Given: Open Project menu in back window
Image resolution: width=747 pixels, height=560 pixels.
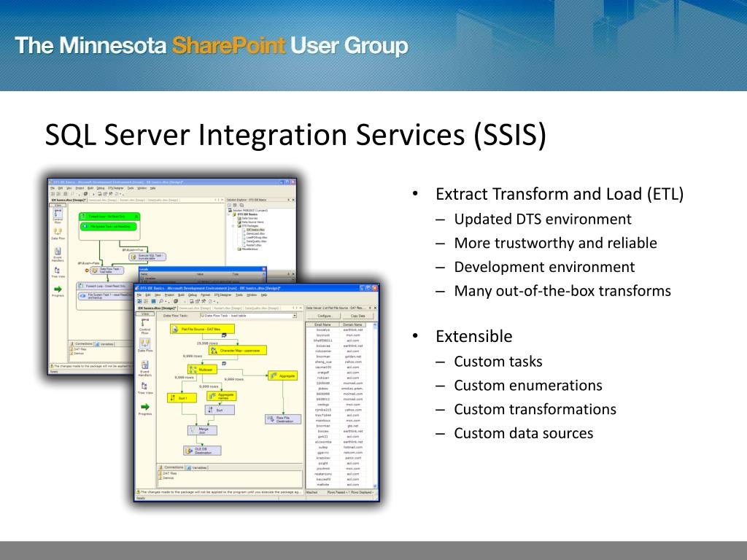Looking at the screenshot, I should pyautogui.click(x=80, y=188).
